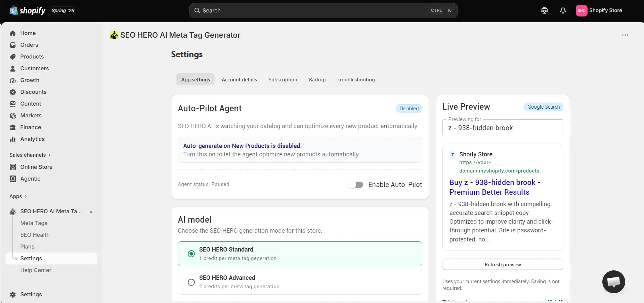Image resolution: width=644 pixels, height=303 pixels.
Task: Click the Live Preview heading
Action: click(466, 107)
